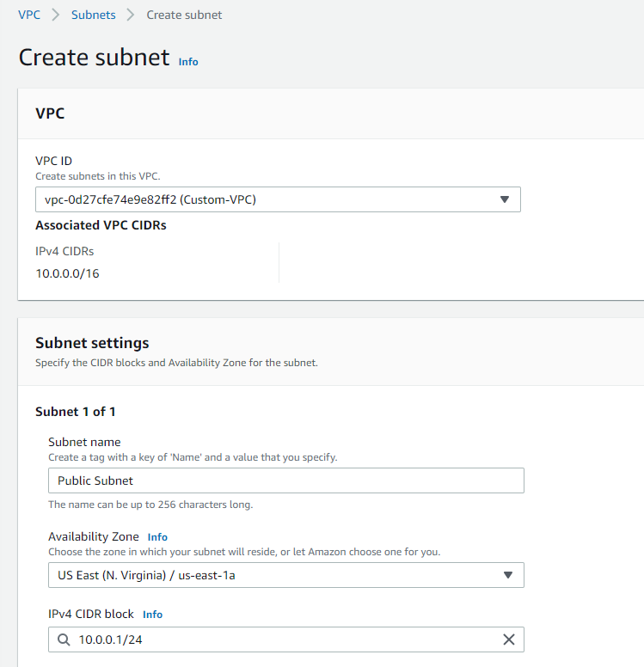Viewport: 644px width, 667px height.
Task: Navigate to Subnets breadcrumb link
Action: pos(93,15)
